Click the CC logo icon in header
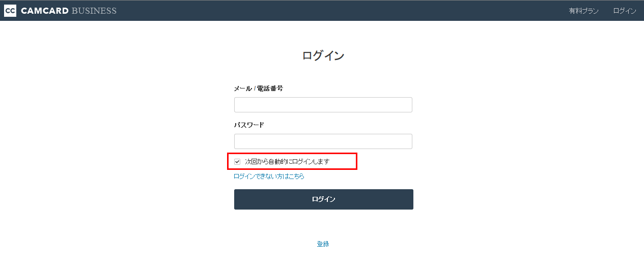This screenshot has width=644, height=265. (x=10, y=11)
